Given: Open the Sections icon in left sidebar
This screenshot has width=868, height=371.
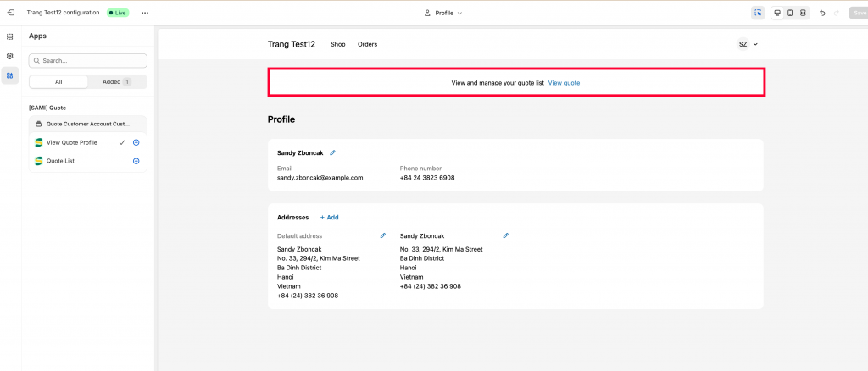Looking at the screenshot, I should pyautogui.click(x=9, y=37).
